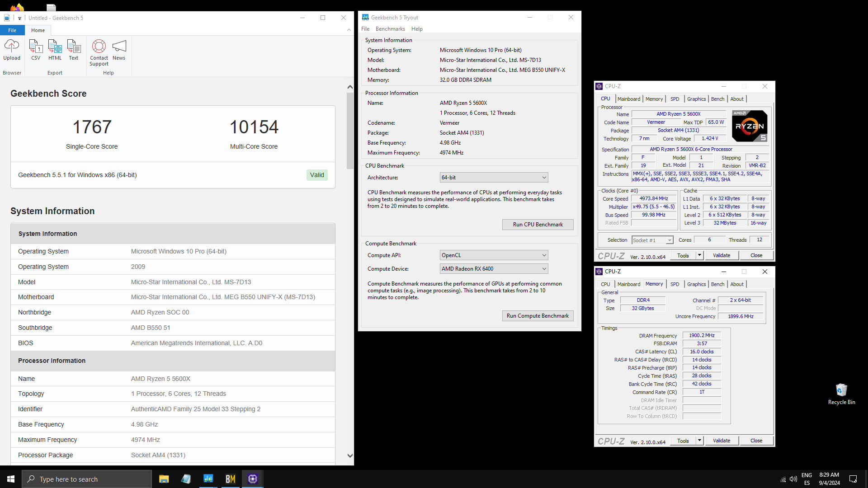Image resolution: width=868 pixels, height=488 pixels.
Task: Switch to SPD tab in lower CPU-Z
Action: (x=675, y=284)
